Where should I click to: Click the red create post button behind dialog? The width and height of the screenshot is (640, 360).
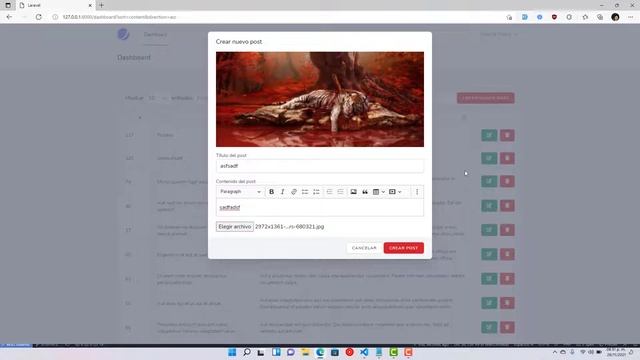(x=485, y=98)
